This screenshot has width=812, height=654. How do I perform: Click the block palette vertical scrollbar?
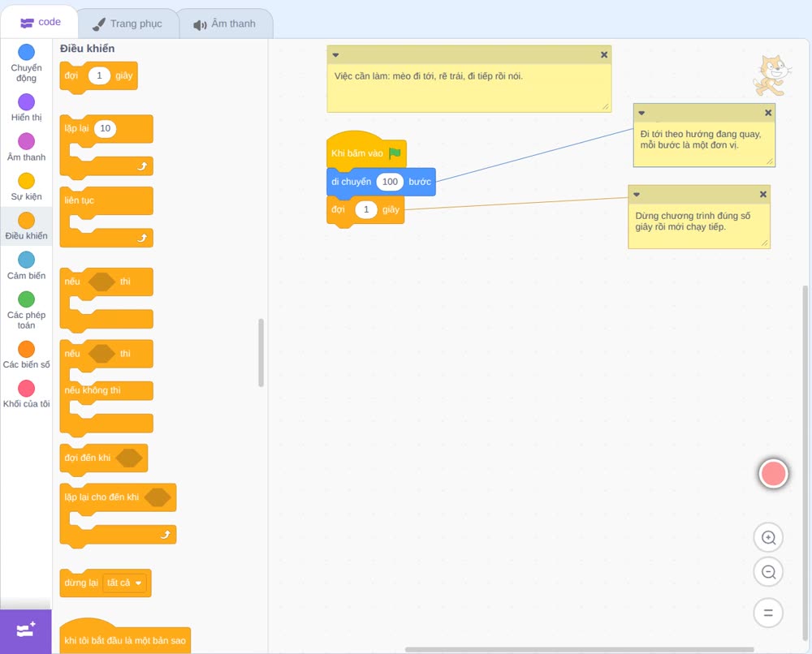[261, 352]
